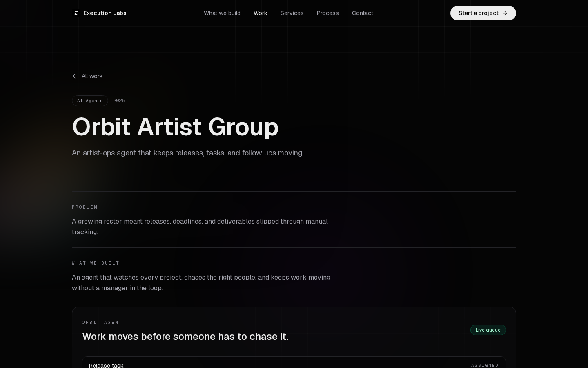Click the artist-ops agent subtitle text
This screenshot has height=368, width=588.
pos(188,153)
